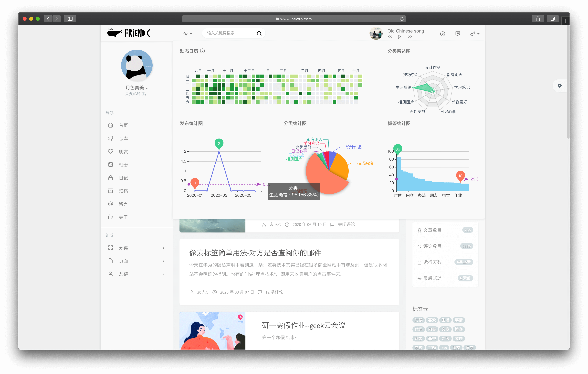Reload the page with the refresh icon
This screenshot has height=374, width=588.
point(402,19)
